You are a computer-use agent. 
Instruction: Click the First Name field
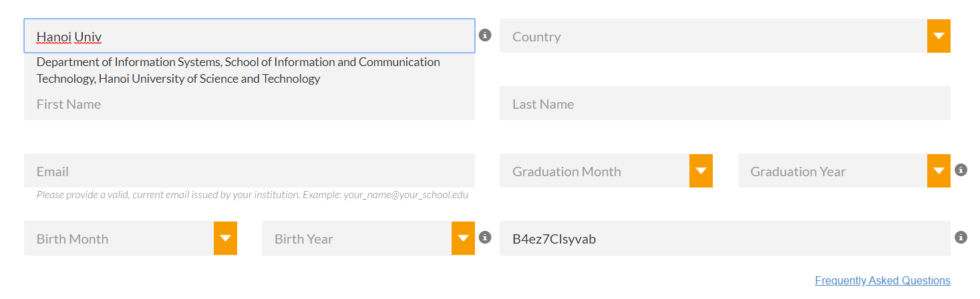pyautogui.click(x=249, y=105)
